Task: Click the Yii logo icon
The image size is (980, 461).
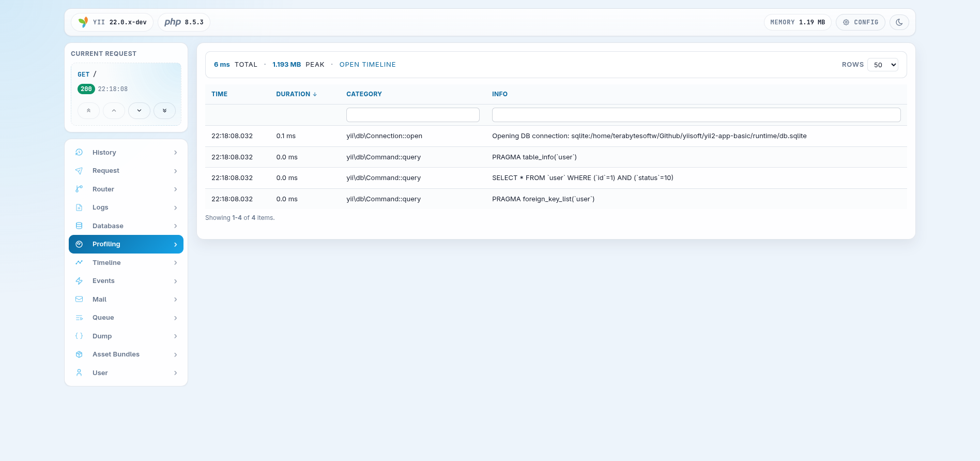Action: [83, 22]
